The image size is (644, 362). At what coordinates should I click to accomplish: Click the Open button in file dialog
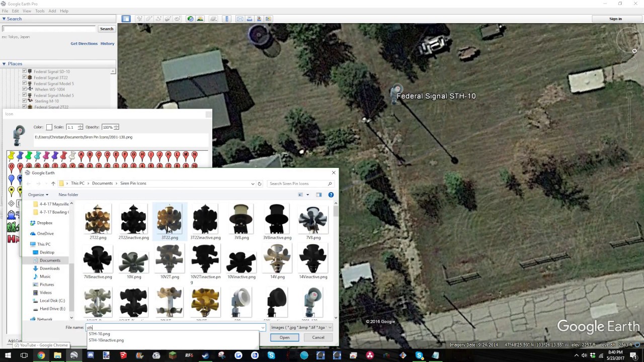pyautogui.click(x=284, y=337)
